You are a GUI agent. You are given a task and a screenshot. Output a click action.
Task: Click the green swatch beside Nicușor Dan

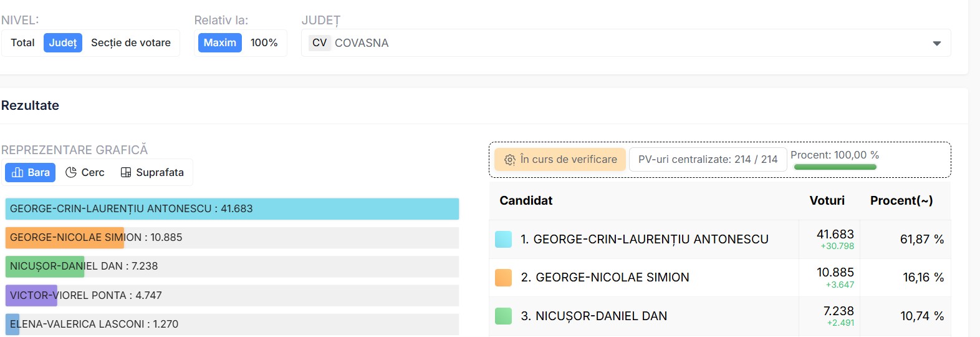[x=503, y=316]
